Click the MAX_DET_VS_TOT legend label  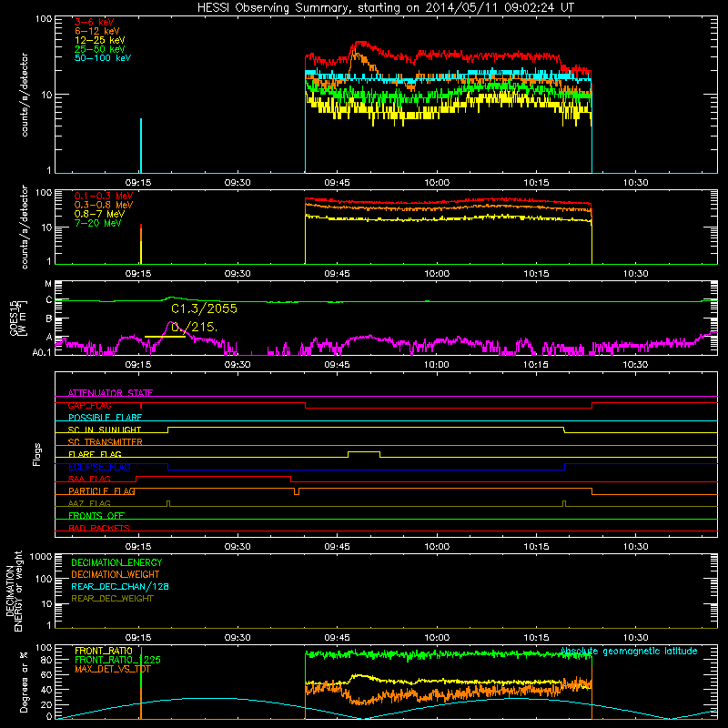112,669
